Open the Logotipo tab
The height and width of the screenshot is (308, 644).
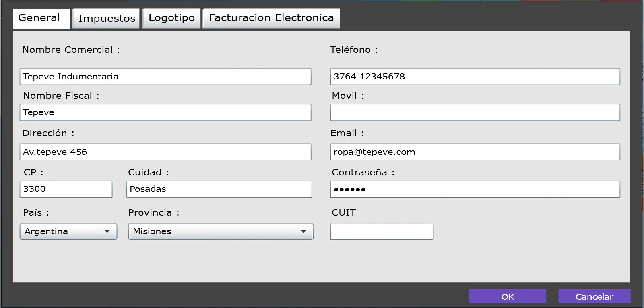pos(171,18)
